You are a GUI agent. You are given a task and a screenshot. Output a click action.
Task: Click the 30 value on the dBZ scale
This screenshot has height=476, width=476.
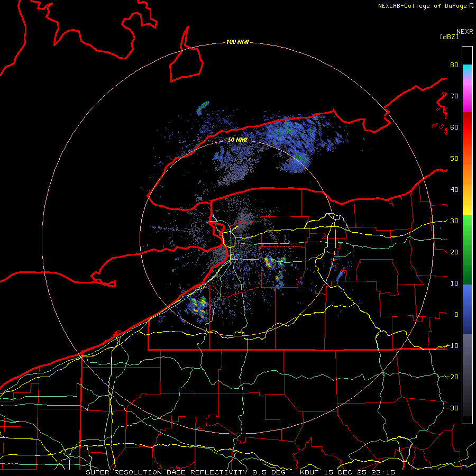click(x=454, y=221)
